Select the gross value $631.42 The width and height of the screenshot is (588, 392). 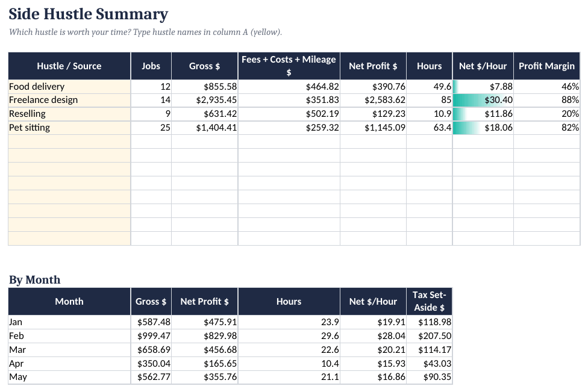pos(205,114)
